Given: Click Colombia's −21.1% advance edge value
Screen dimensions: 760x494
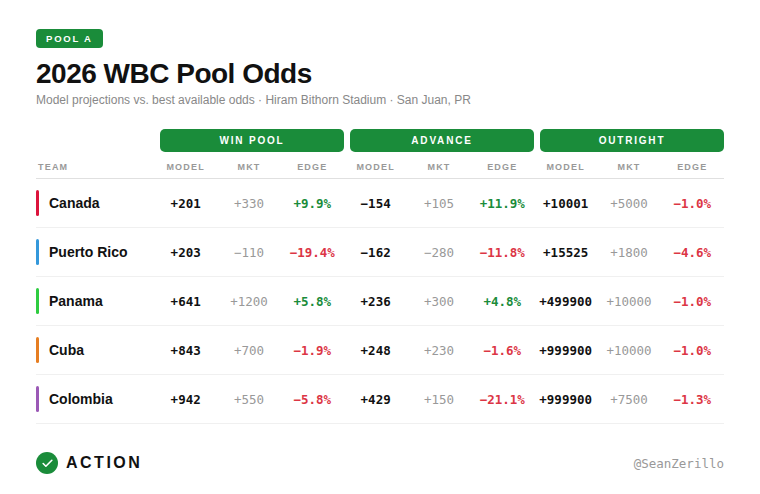Looking at the screenshot, I should click(501, 399).
